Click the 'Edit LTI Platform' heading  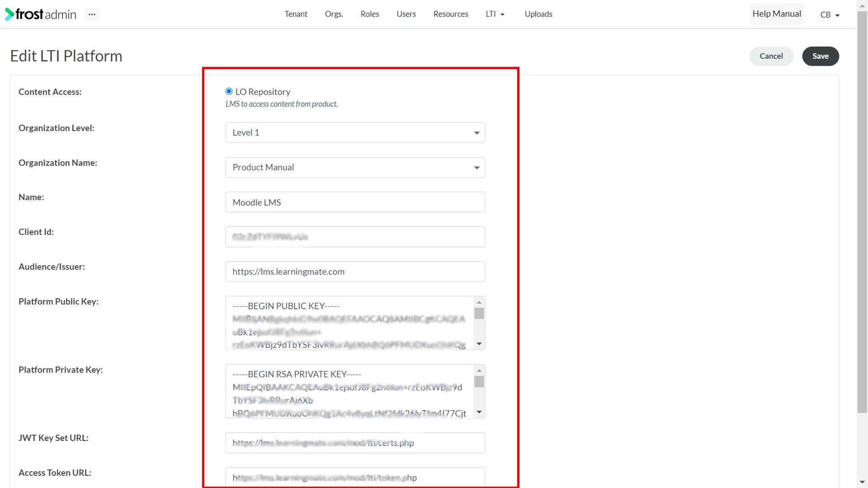[66, 56]
